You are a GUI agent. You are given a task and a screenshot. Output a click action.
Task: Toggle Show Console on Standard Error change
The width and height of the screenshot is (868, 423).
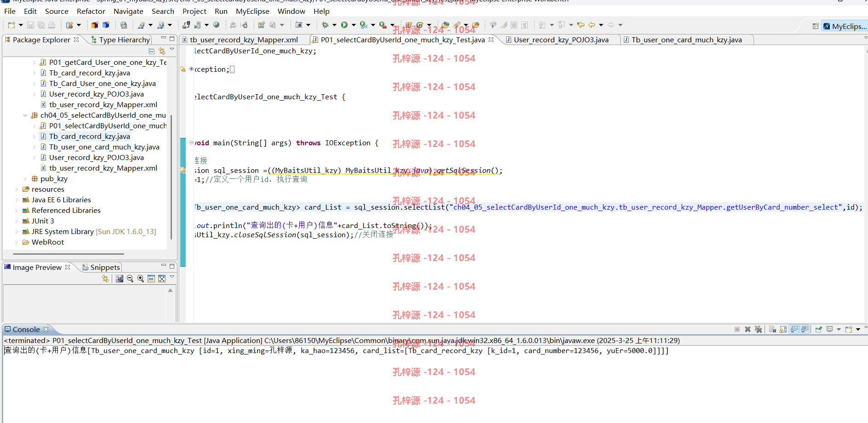[805, 329]
